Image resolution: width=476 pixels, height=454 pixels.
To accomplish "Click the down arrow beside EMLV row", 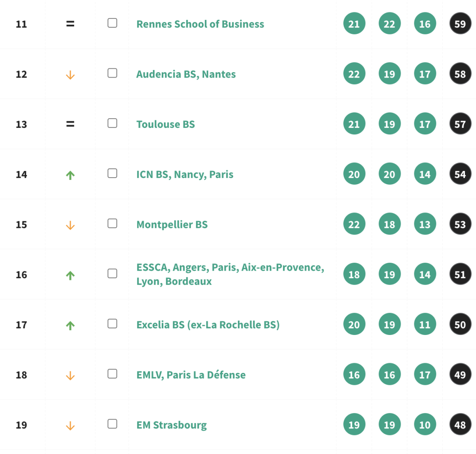I will click(70, 376).
